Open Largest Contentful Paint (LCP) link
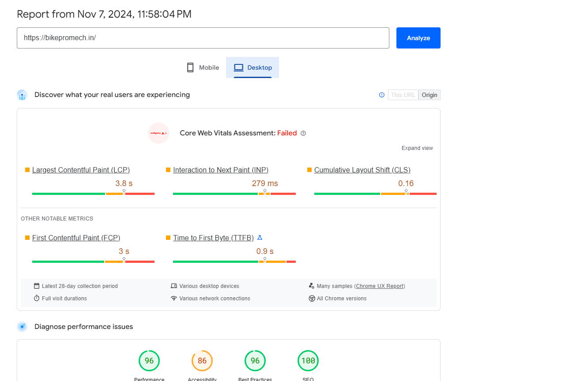Viewport: 588px width, 381px height. coord(81,170)
